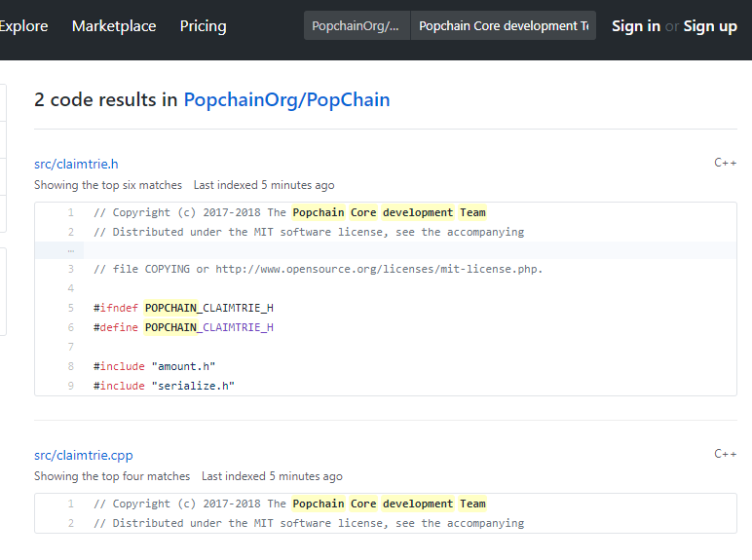752x560 pixels.
Task: Click the Copyright line in claimtrie.cpp
Action: click(289, 504)
